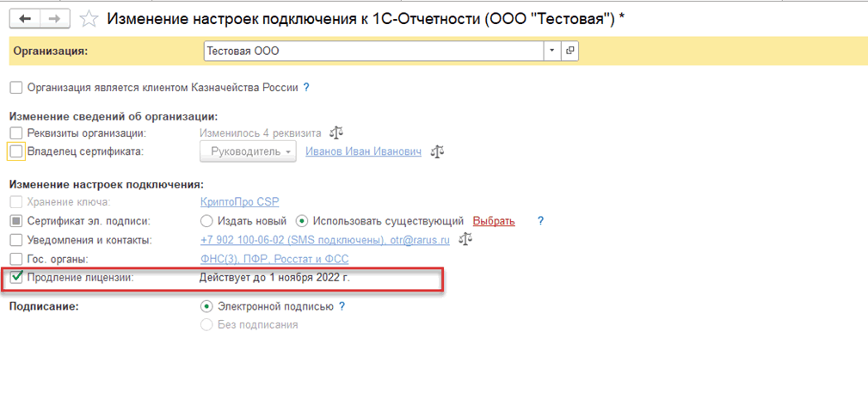
Task: Select Использовать существующий radio option
Action: pos(302,222)
